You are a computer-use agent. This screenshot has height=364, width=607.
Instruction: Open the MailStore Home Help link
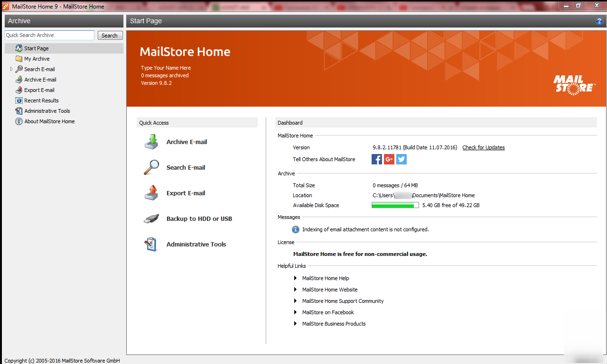(326, 278)
